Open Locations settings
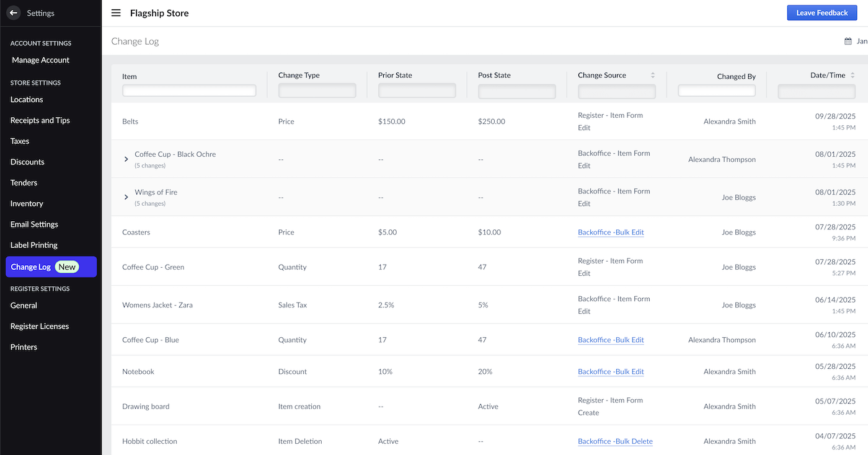Screen dimensions: 868x455 coord(26,99)
